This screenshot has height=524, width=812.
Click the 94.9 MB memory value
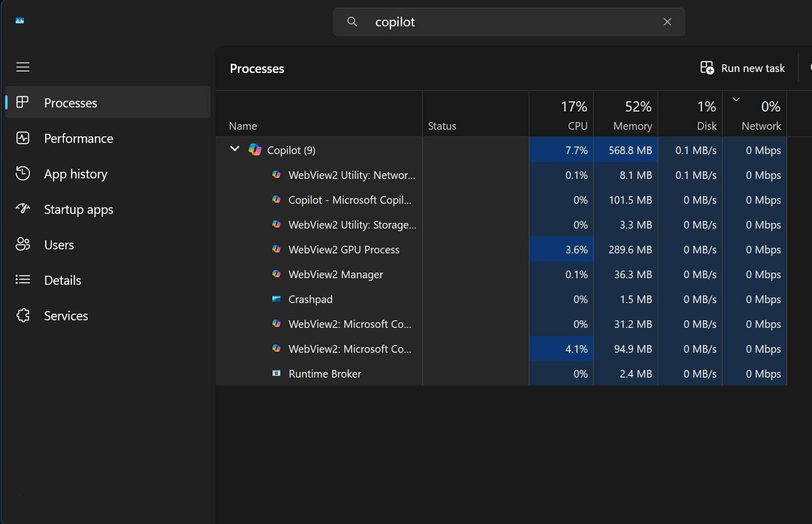pyautogui.click(x=632, y=349)
